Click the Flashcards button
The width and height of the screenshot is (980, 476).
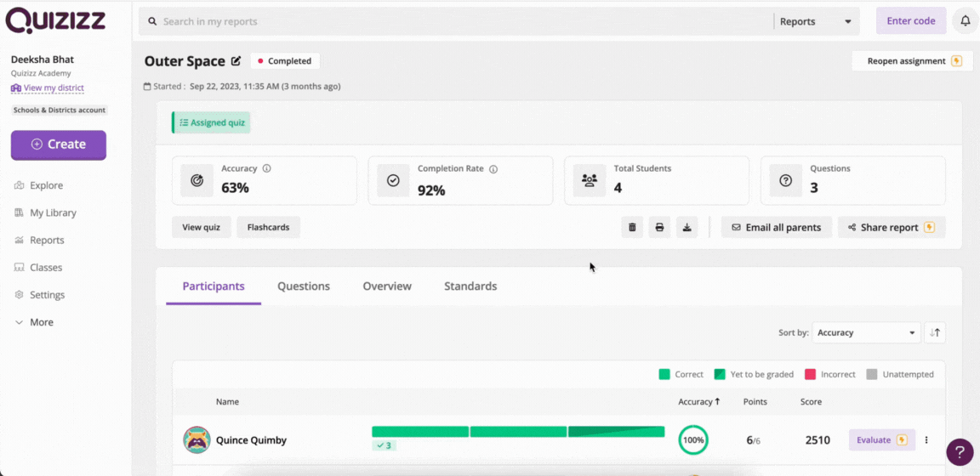pos(268,228)
